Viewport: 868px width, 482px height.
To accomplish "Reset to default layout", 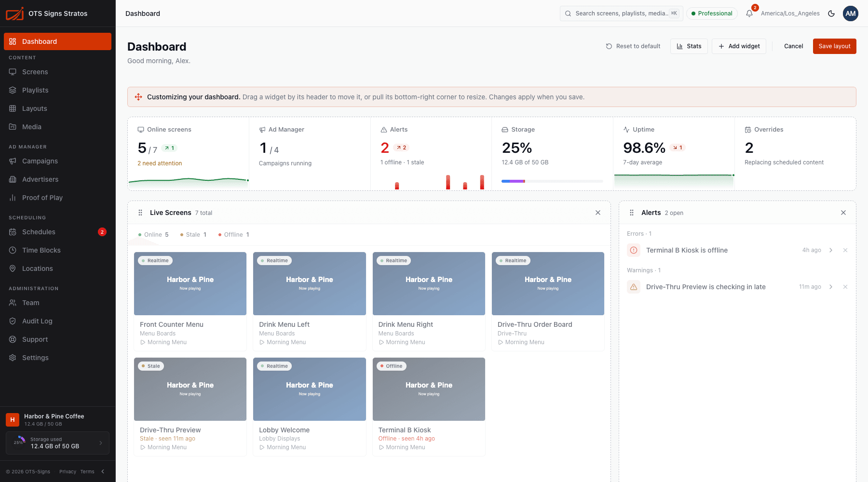I will (633, 46).
